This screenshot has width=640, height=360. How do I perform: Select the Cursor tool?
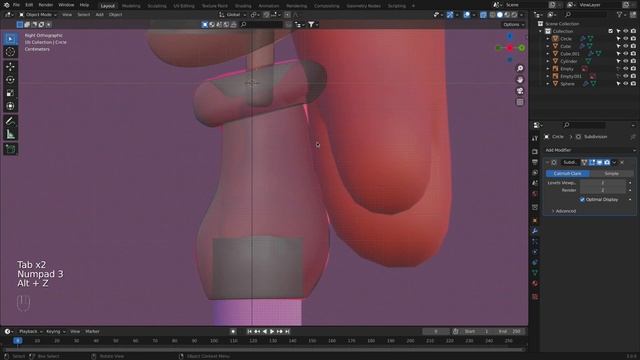point(11,52)
